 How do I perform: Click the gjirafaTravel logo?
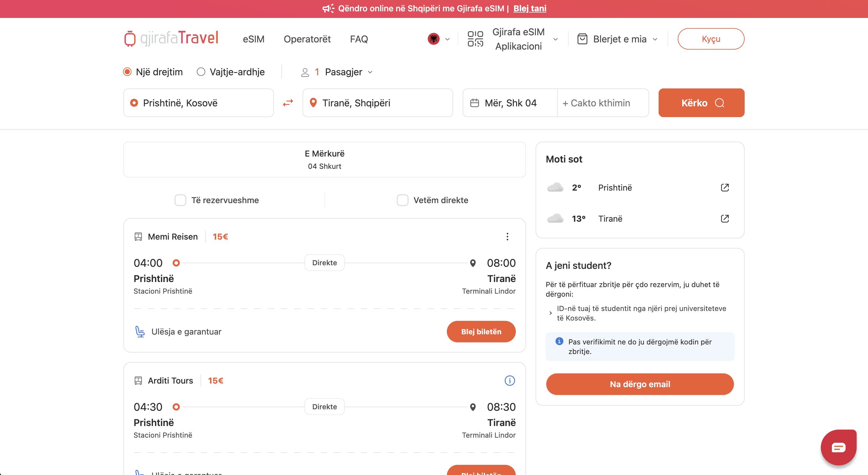pyautogui.click(x=171, y=39)
